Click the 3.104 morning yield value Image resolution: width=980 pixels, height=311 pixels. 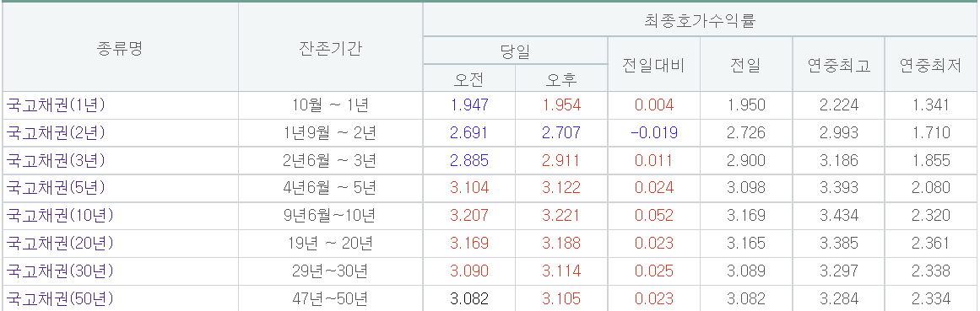(x=468, y=188)
